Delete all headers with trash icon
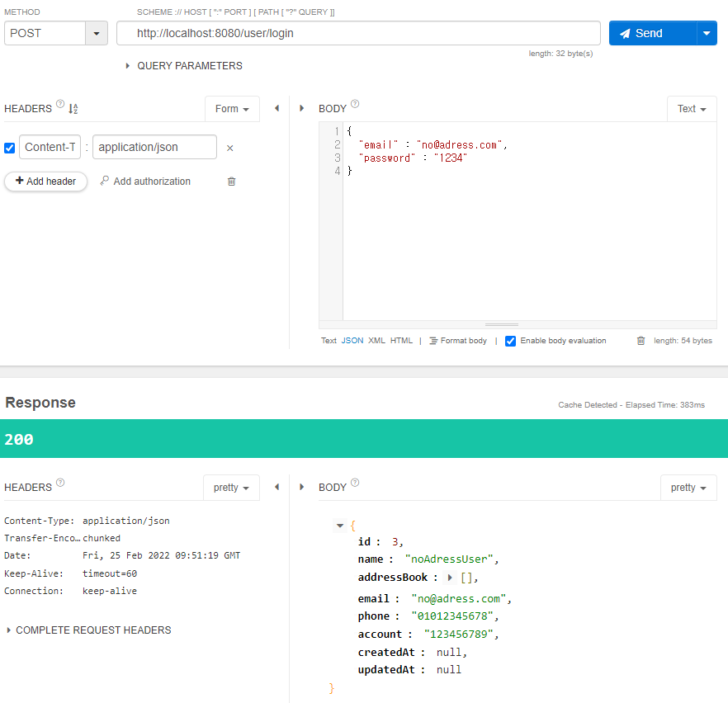This screenshot has height=703, width=728. pyautogui.click(x=232, y=182)
